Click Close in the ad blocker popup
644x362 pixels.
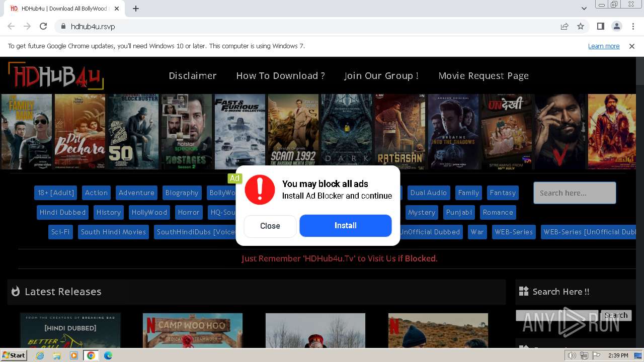[270, 226]
